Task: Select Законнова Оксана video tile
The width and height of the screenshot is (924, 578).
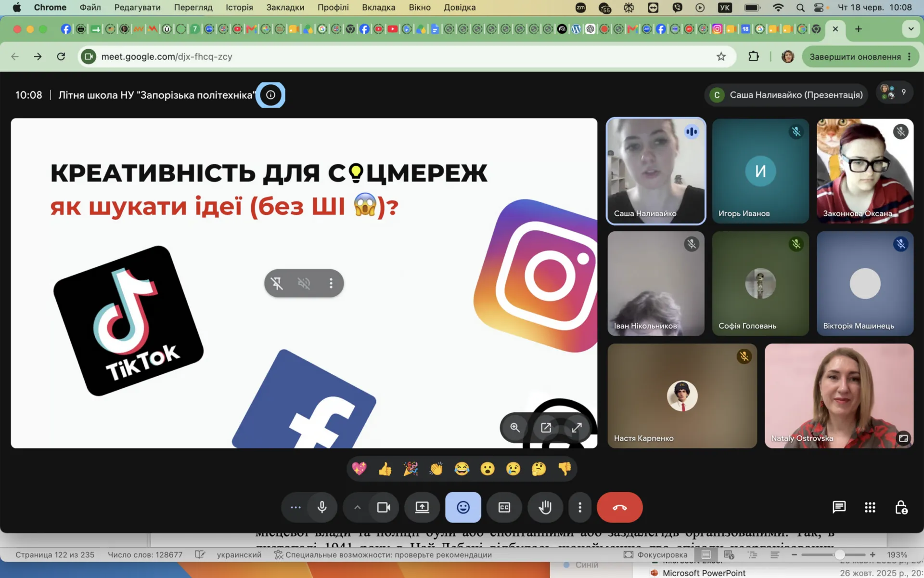Action: coord(865,171)
